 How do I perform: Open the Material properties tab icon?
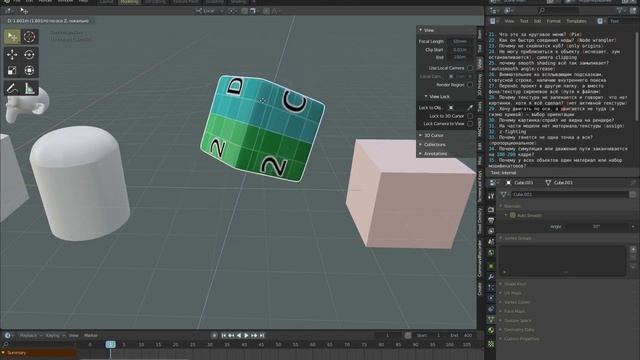[x=491, y=330]
